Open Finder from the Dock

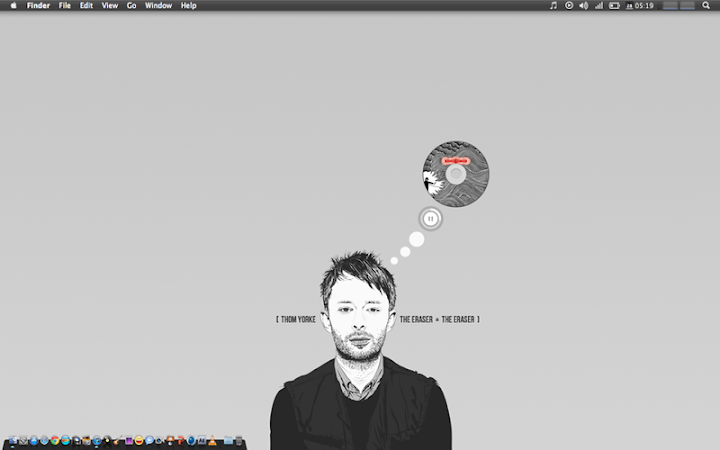point(13,440)
